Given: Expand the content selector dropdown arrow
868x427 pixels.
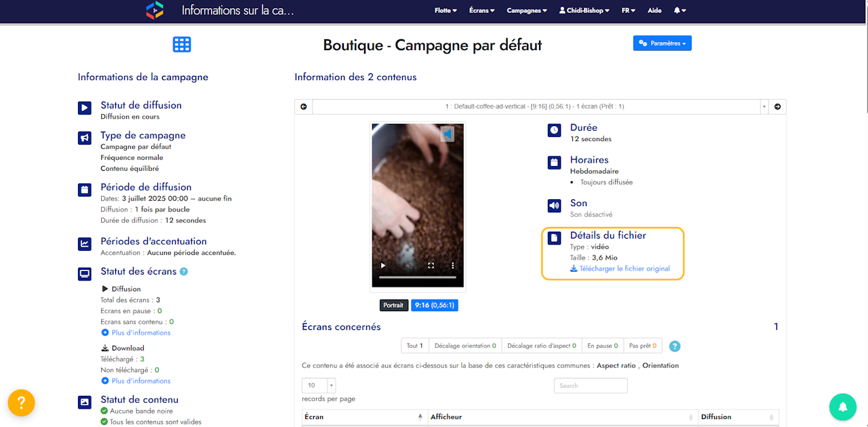Looking at the screenshot, I should pyautogui.click(x=764, y=106).
